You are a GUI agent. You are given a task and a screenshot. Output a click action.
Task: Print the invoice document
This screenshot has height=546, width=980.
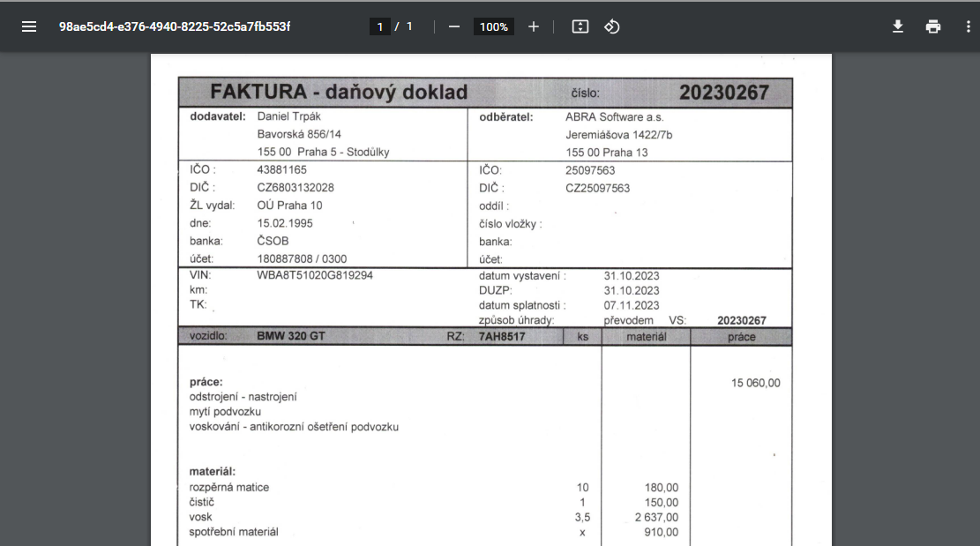pos(933,26)
